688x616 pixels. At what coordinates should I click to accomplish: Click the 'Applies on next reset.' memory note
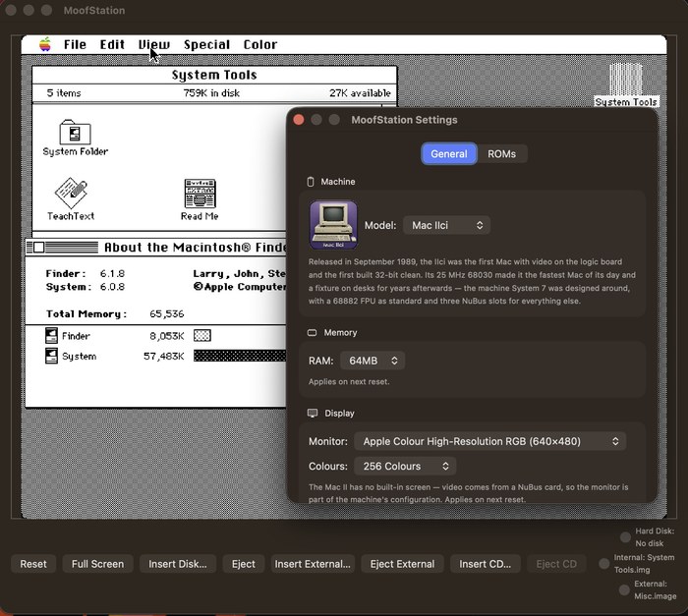pyautogui.click(x=349, y=382)
